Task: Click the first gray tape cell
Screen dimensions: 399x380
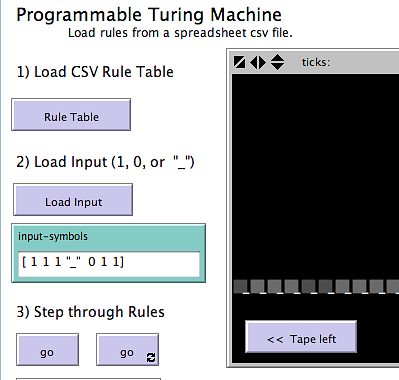Action: (241, 287)
